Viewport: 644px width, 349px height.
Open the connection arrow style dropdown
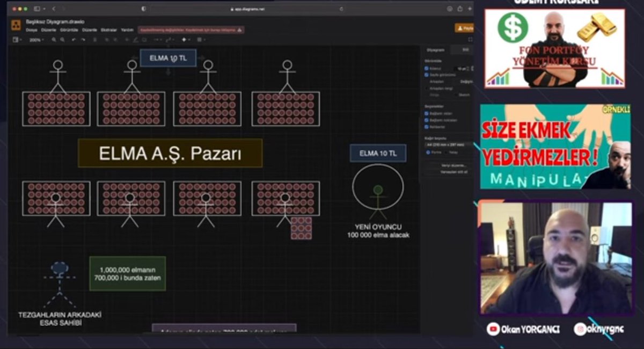[158, 40]
